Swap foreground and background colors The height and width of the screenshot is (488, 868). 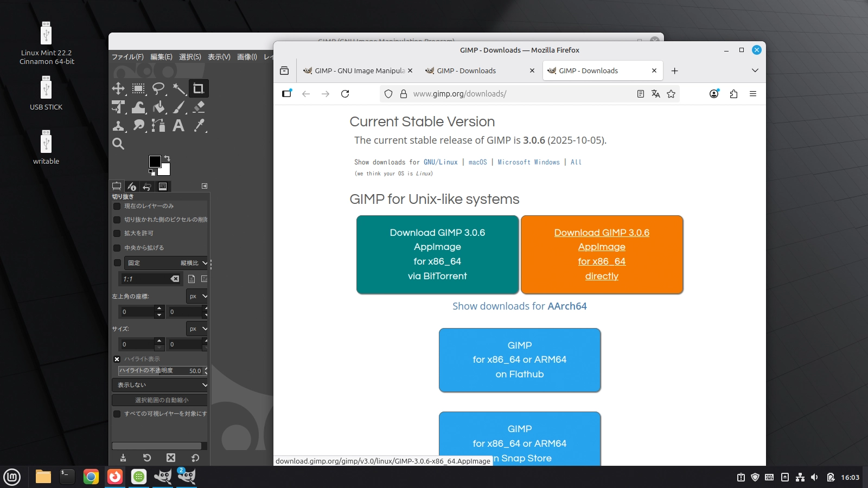click(x=167, y=158)
